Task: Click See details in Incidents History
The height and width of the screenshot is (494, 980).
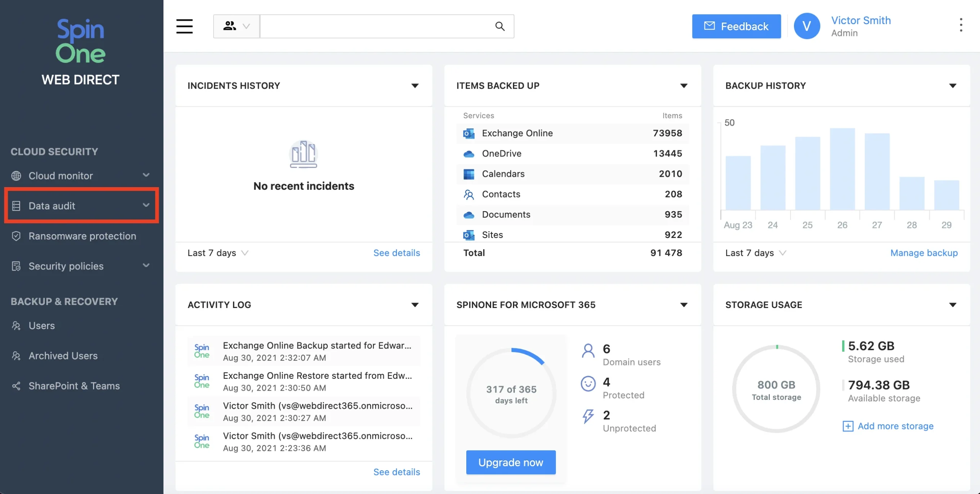Action: 397,253
